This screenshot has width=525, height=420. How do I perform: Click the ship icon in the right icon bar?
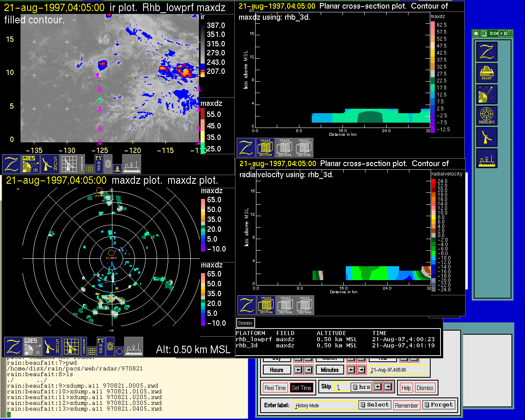(487, 158)
